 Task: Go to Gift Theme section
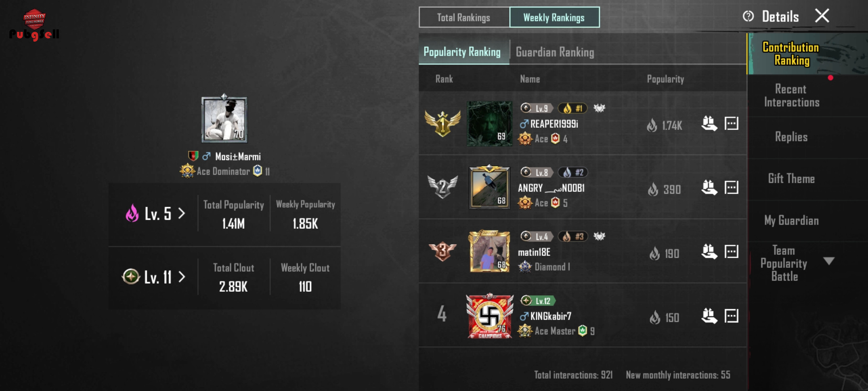(791, 179)
